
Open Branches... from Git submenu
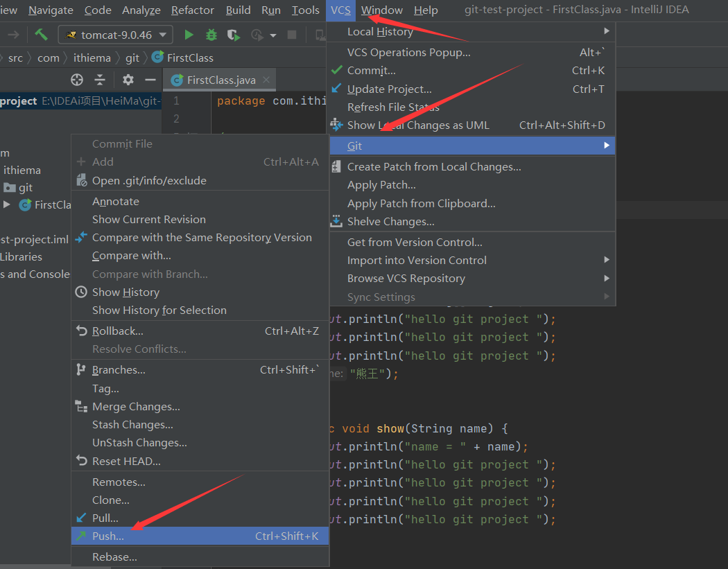point(200,370)
